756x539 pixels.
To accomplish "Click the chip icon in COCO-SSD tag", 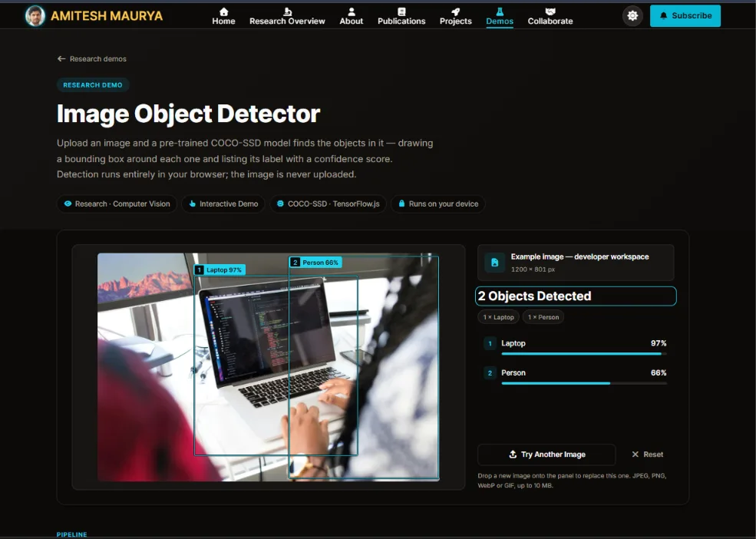I will pyautogui.click(x=280, y=203).
